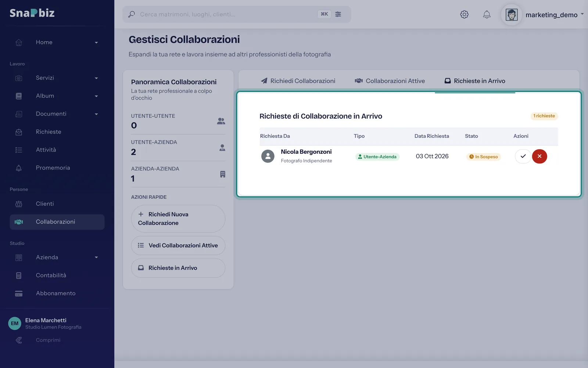The height and width of the screenshot is (368, 588).
Task: Click the Richieste in Arrivo quick action button
Action: (x=178, y=268)
